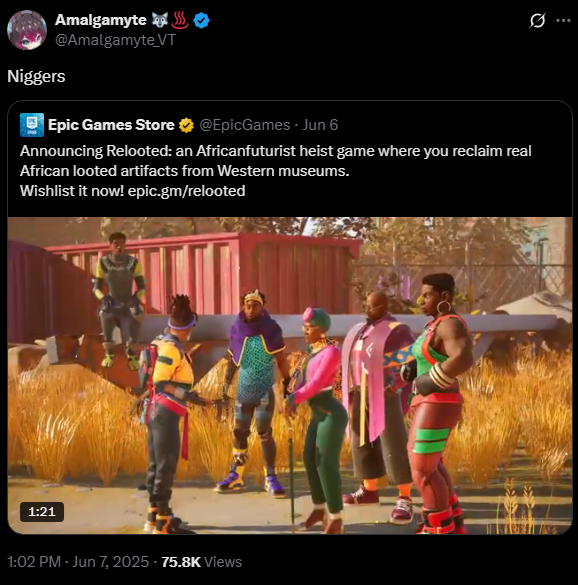Click the 1:21 video duration badge
Image resolution: width=578 pixels, height=585 pixels.
42,512
